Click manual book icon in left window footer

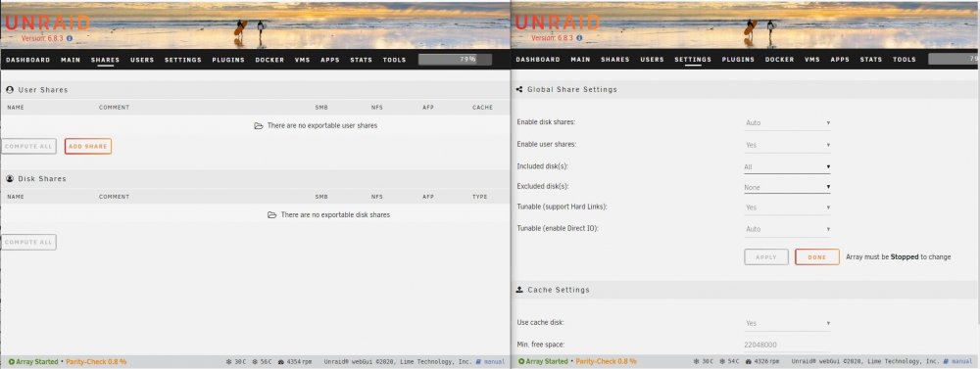tap(479, 361)
